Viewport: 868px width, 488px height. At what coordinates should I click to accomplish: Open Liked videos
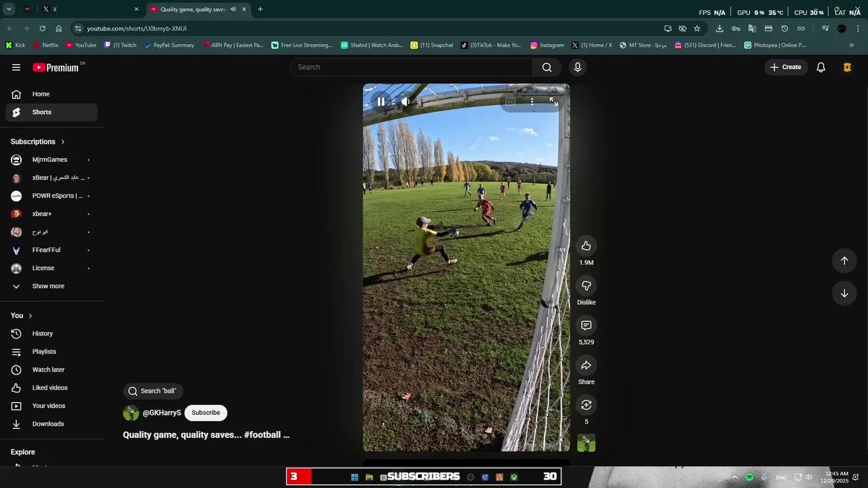pyautogui.click(x=52, y=388)
